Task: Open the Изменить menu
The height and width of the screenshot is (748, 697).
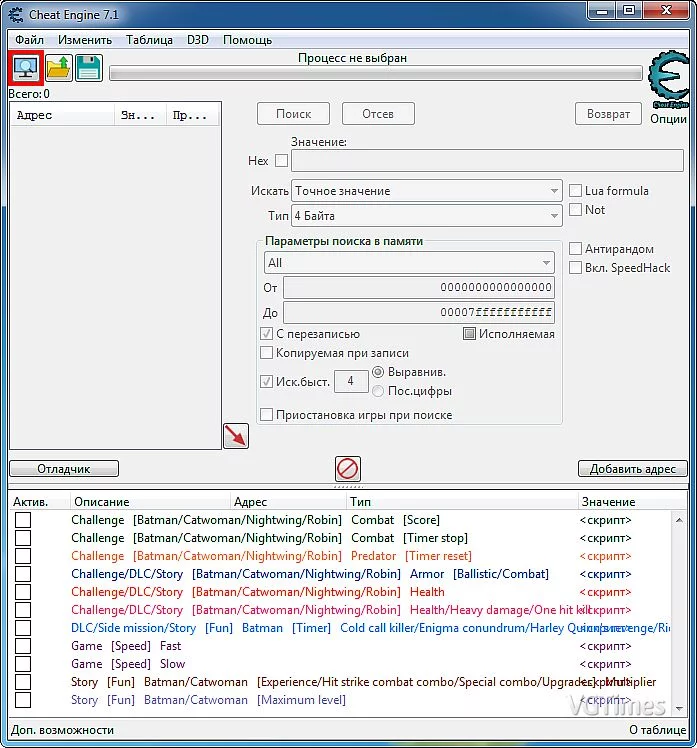Action: [85, 40]
